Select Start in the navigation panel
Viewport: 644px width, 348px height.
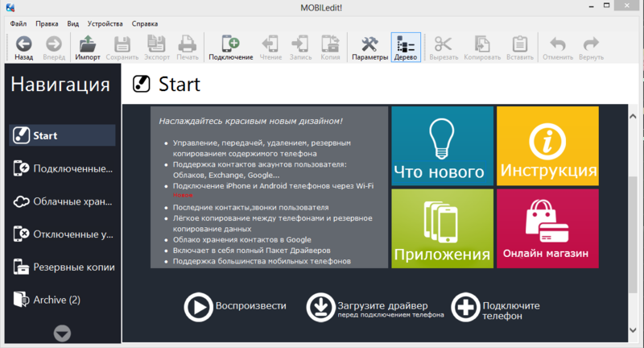63,135
